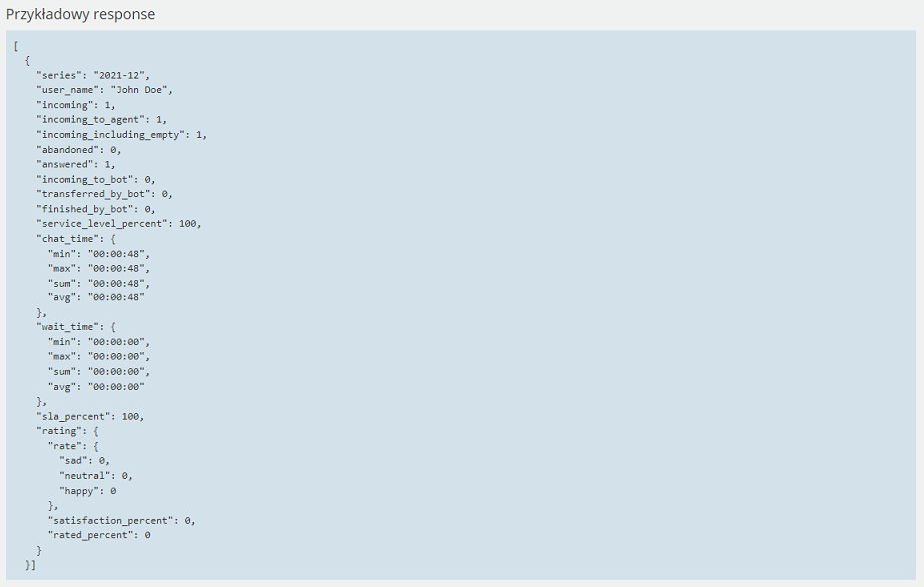Click the "abandoned" value line
Viewport: 924px width, 587px height.
coord(79,150)
